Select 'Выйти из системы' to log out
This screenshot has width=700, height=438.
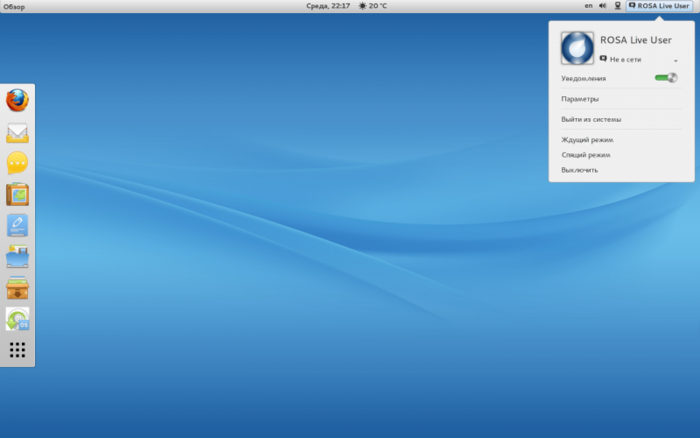[592, 119]
